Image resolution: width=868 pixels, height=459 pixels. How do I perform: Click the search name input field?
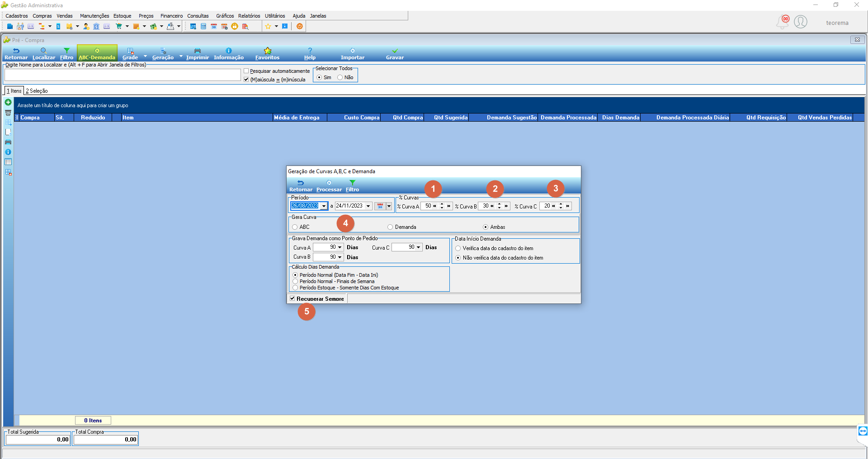tap(123, 75)
